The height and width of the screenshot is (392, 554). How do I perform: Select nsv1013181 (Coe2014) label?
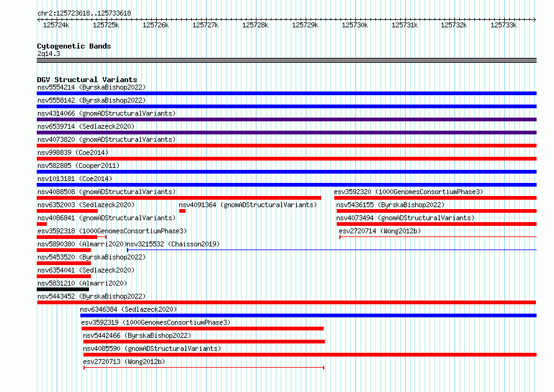point(75,179)
